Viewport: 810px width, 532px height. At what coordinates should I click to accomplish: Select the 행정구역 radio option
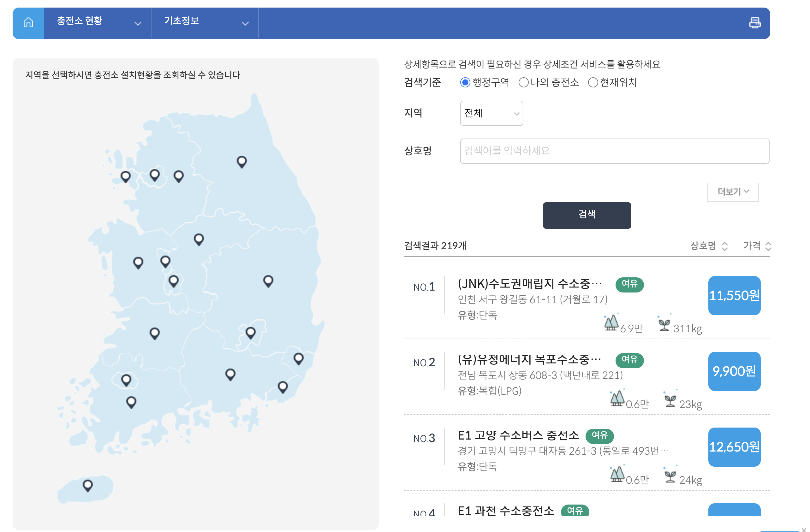[x=465, y=82]
